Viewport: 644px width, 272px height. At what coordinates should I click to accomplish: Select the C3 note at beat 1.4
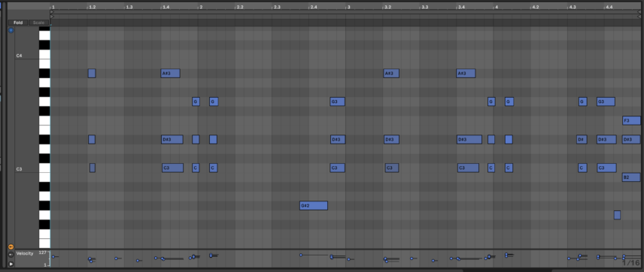point(172,168)
